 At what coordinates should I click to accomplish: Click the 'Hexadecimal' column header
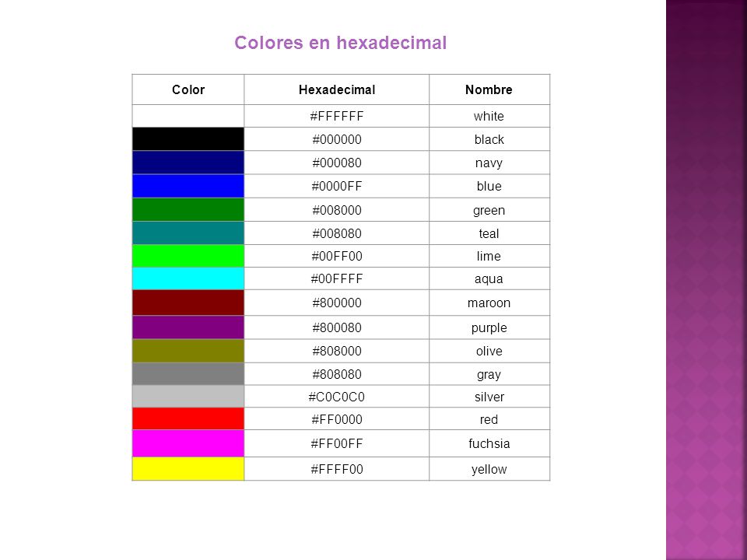click(x=337, y=89)
